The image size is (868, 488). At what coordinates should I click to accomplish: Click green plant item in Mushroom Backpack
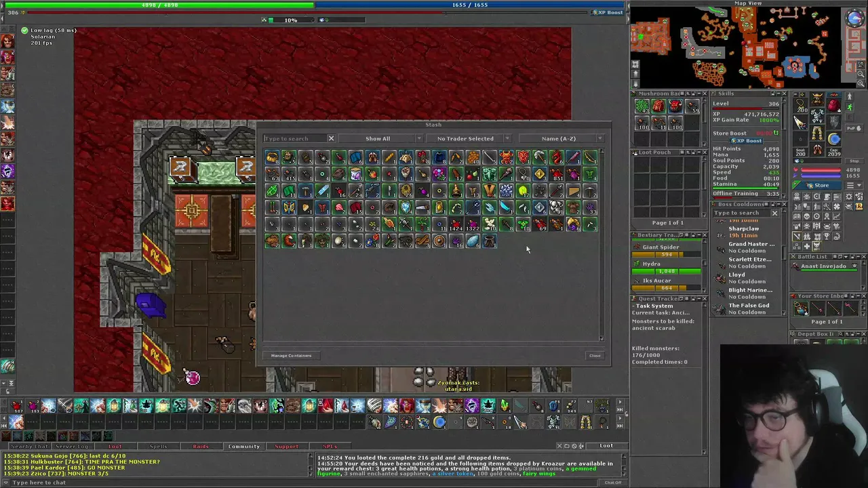(642, 106)
